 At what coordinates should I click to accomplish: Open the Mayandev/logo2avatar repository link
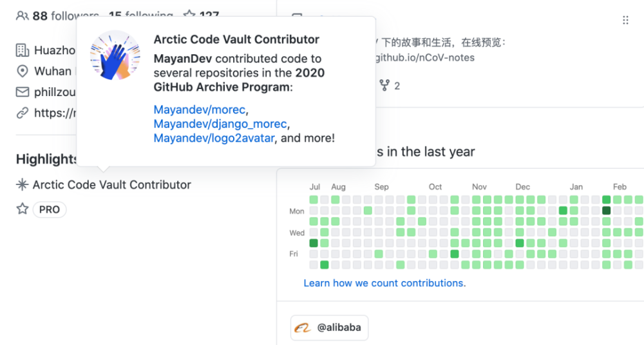tap(214, 138)
